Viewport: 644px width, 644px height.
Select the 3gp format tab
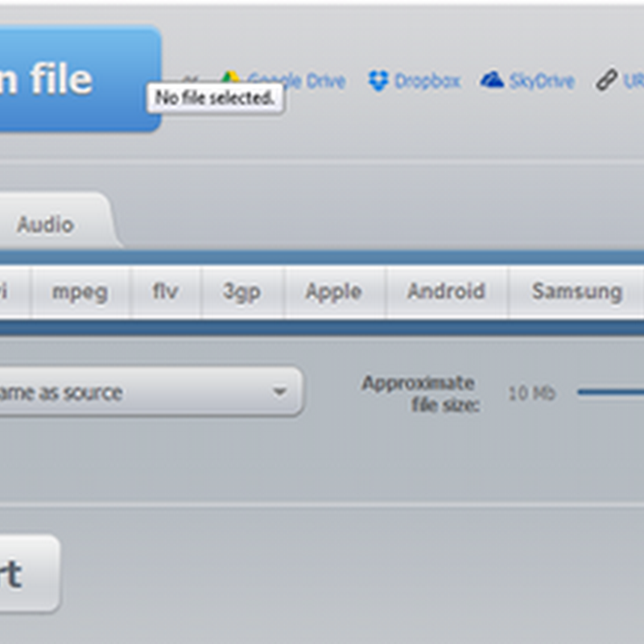coord(242,292)
